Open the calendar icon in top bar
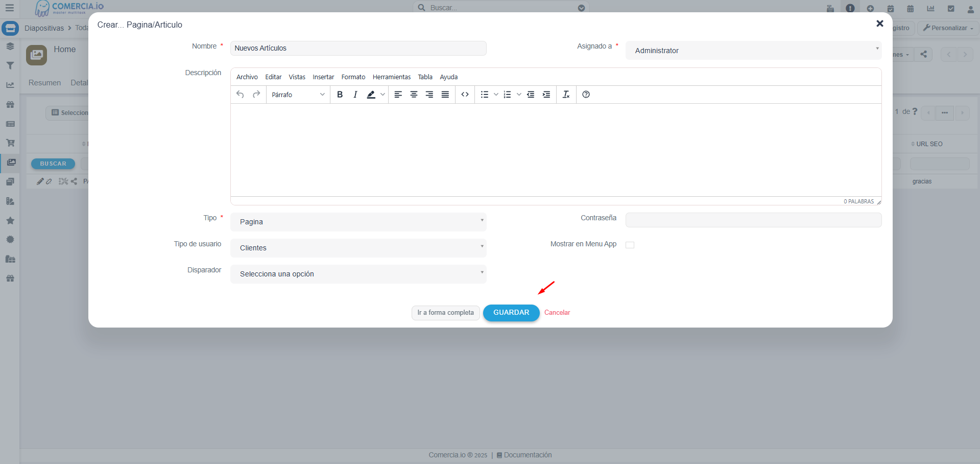The width and height of the screenshot is (980, 464). coord(910,9)
